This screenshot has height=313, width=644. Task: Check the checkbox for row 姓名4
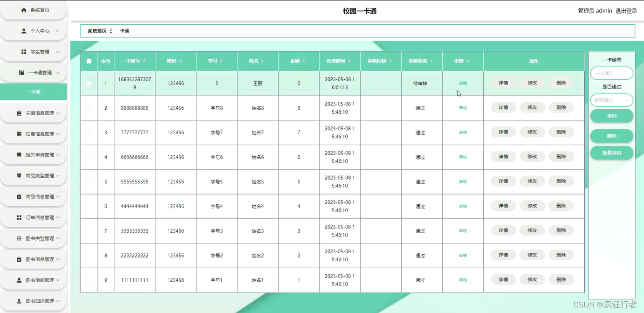click(89, 206)
